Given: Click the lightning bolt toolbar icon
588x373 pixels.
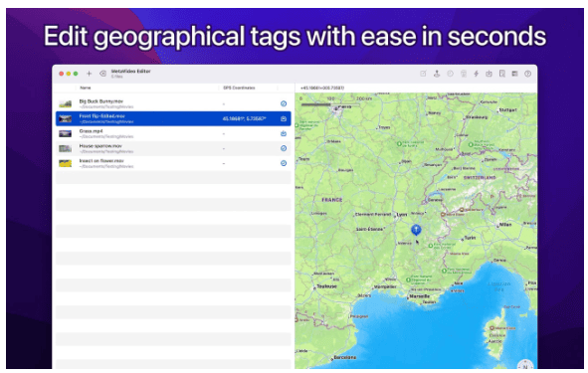Looking at the screenshot, I should 477,74.
